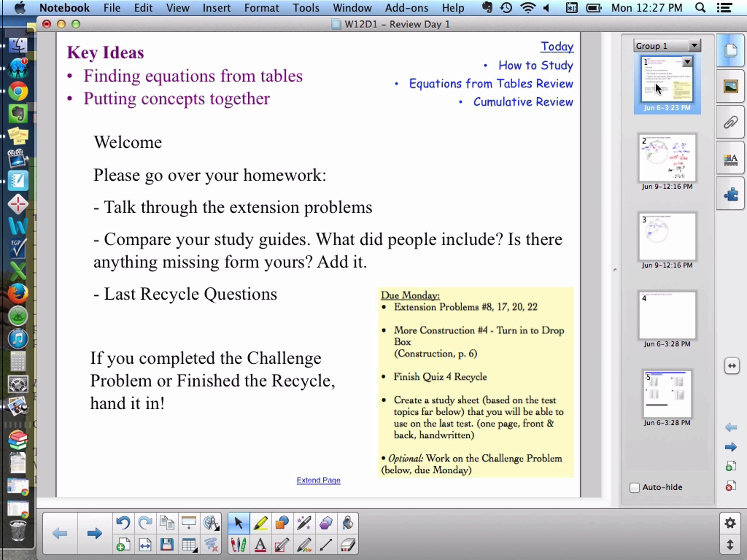Toggle the Auto-hide checkbox

(x=635, y=488)
